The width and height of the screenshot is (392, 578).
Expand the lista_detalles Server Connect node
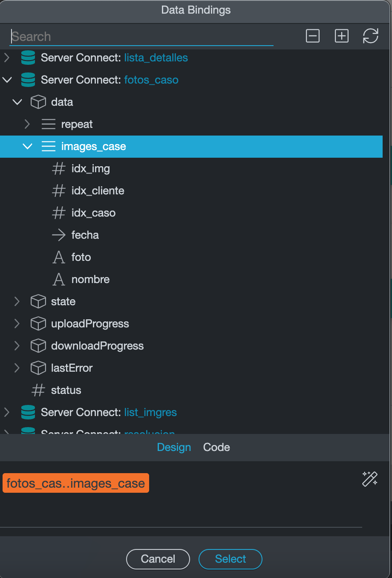[7, 58]
